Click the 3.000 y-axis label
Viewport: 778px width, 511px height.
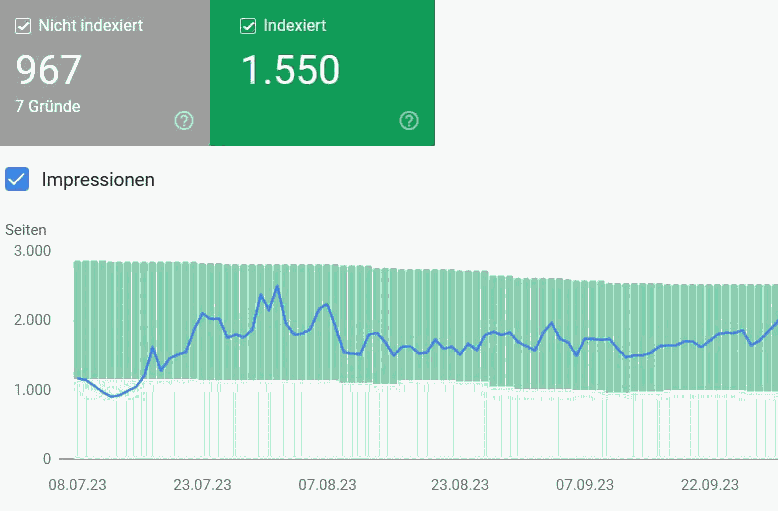click(x=32, y=251)
